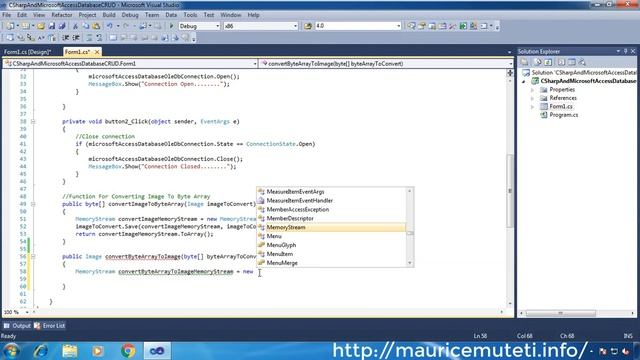This screenshot has width=640, height=360.
Task: Start debugging with the green play arrow
Action: tap(171, 26)
